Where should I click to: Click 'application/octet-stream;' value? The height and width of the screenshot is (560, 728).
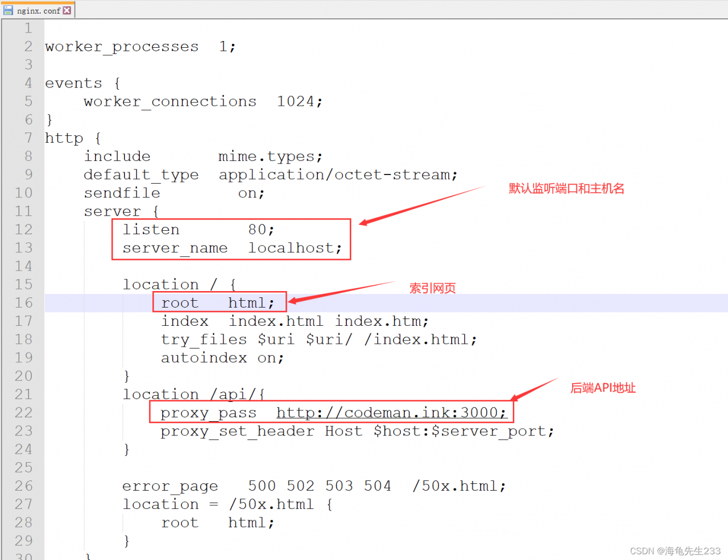pyautogui.click(x=338, y=175)
